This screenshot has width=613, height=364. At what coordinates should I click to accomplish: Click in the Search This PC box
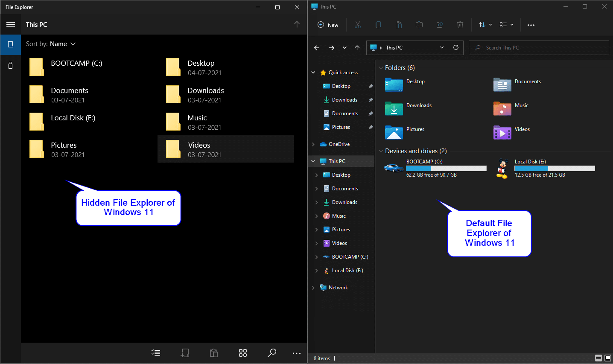539,48
